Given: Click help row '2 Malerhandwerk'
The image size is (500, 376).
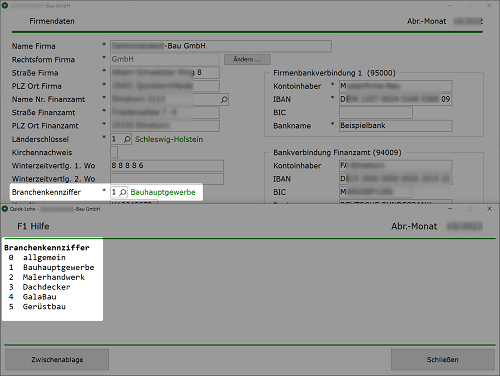Looking at the screenshot, I should click(x=47, y=277).
